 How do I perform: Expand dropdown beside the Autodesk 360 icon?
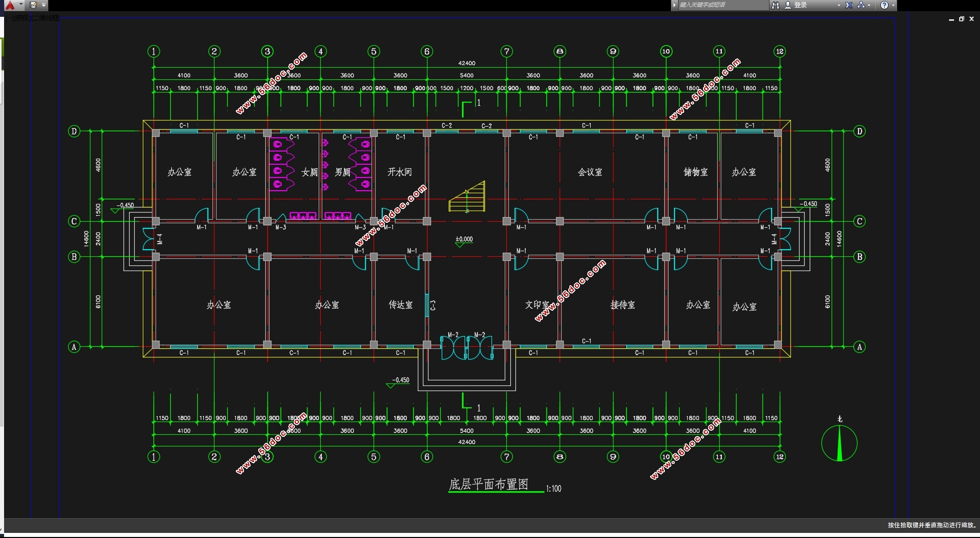869,5
